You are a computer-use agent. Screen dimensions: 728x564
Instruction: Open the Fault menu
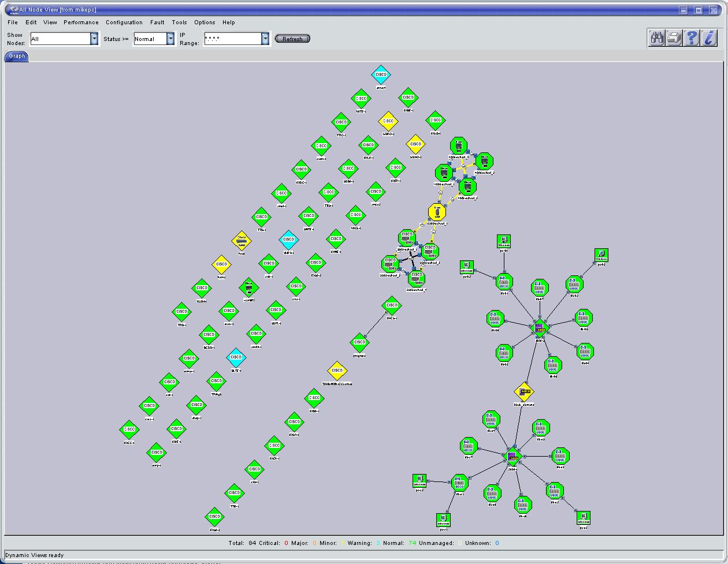[x=157, y=23]
